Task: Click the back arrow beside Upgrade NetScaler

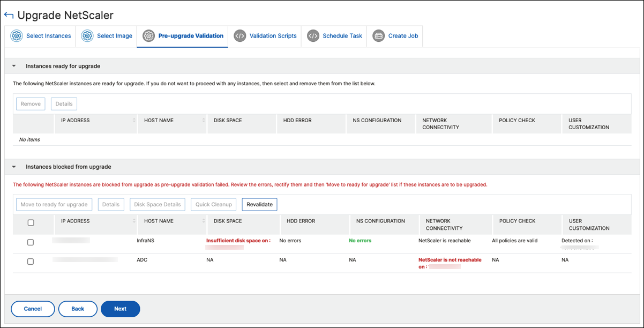Action: [9, 16]
